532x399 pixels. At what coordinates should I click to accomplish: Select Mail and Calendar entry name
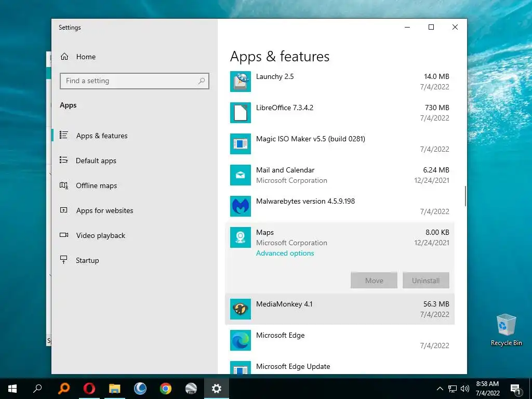click(285, 170)
